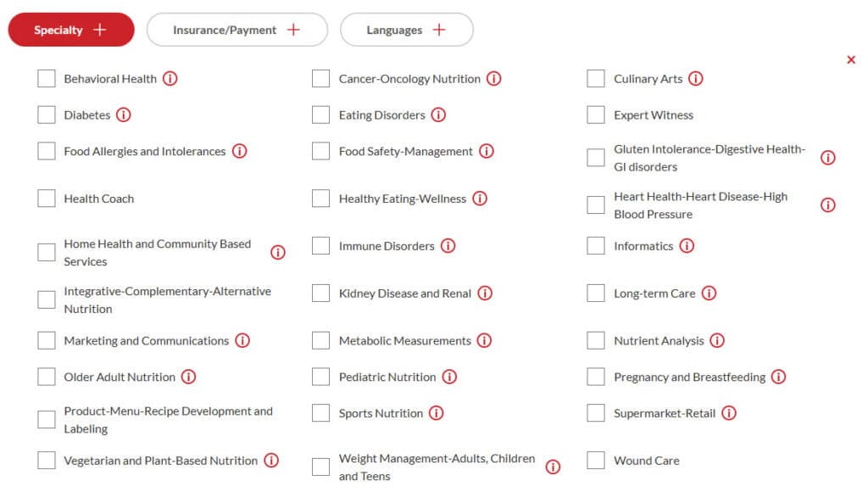Image resolution: width=868 pixels, height=498 pixels.
Task: Collapse the Specialty filter
Action: [x=71, y=30]
